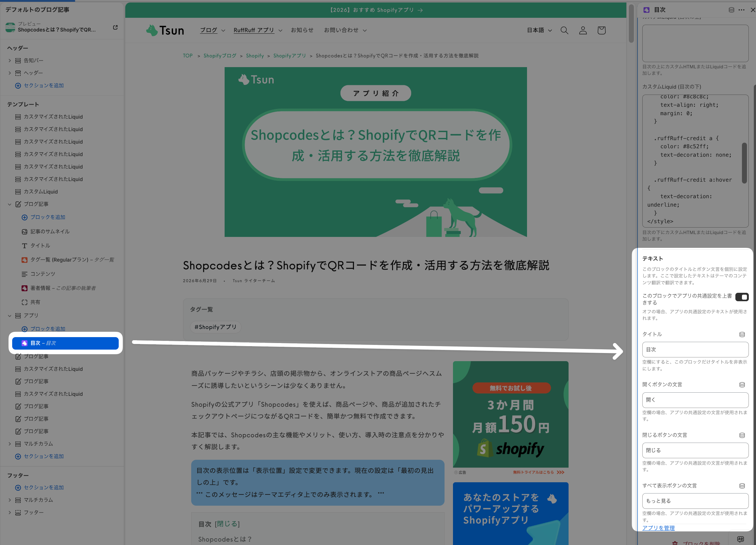Select the 目次 – 目次 app block
Image resolution: width=756 pixels, height=545 pixels.
[x=65, y=343]
